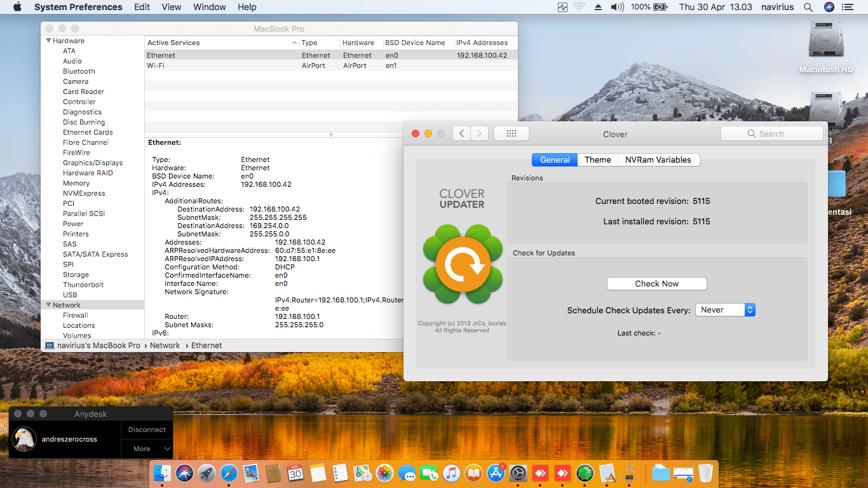This screenshot has width=868, height=488.
Task: Open the Window menu in menu bar
Action: click(209, 7)
